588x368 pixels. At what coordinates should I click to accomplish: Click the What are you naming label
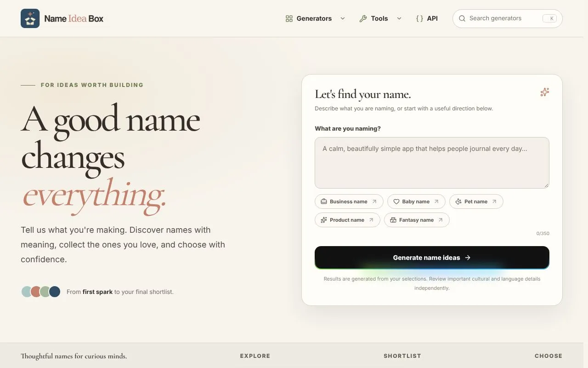pos(348,129)
